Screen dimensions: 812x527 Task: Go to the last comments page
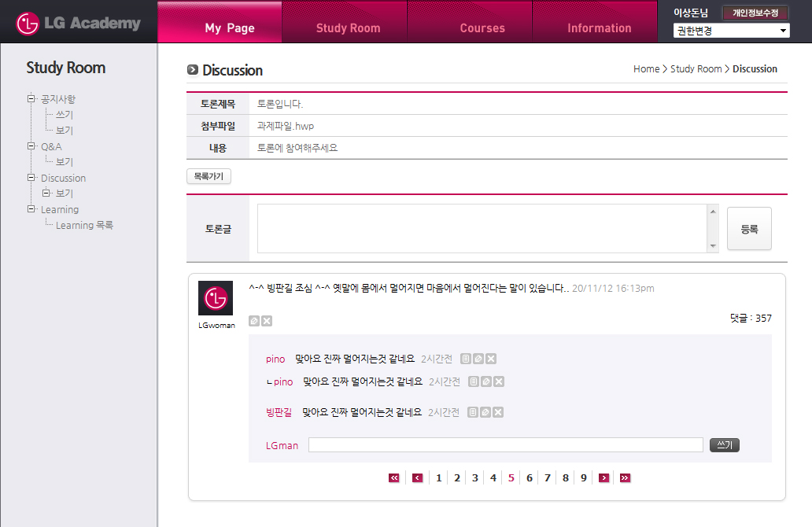click(625, 477)
